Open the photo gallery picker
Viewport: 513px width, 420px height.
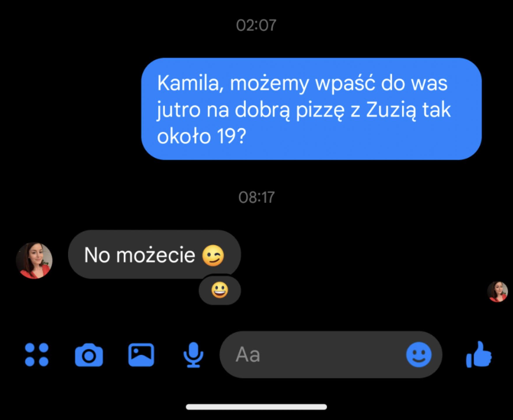click(141, 355)
